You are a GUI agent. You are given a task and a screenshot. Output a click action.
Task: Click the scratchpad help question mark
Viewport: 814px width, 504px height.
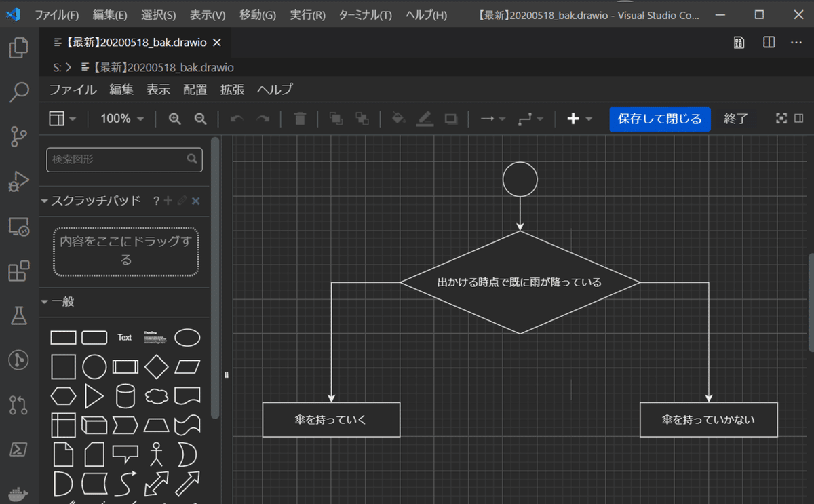pos(156,201)
